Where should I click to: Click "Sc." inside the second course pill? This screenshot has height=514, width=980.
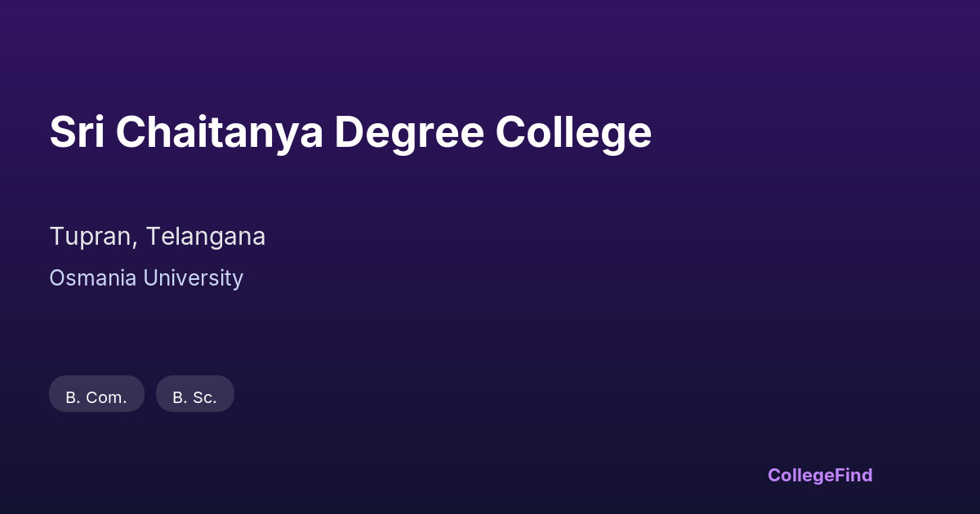(205, 397)
